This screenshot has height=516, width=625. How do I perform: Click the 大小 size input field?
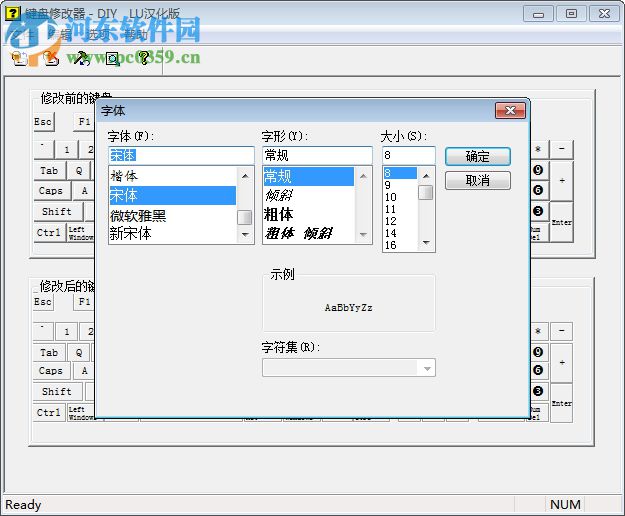pyautogui.click(x=409, y=155)
